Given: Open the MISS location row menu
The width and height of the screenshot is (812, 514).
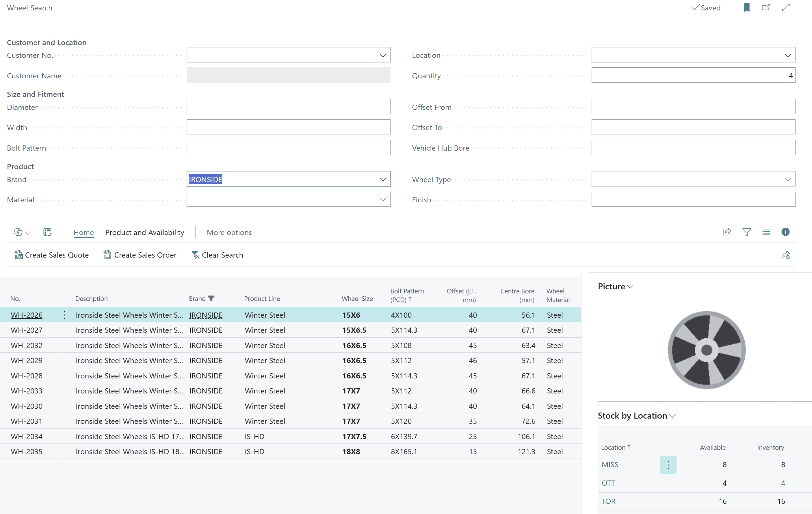Looking at the screenshot, I should coord(668,465).
